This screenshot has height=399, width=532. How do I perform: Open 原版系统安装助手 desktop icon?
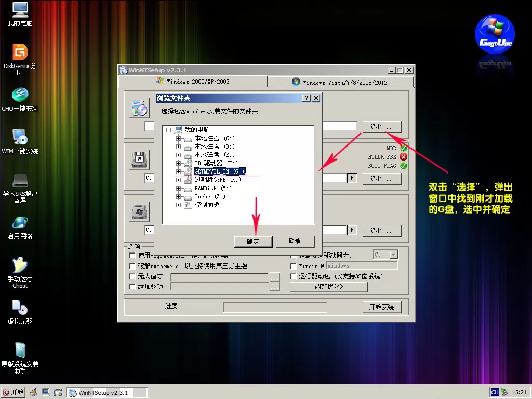(20, 350)
